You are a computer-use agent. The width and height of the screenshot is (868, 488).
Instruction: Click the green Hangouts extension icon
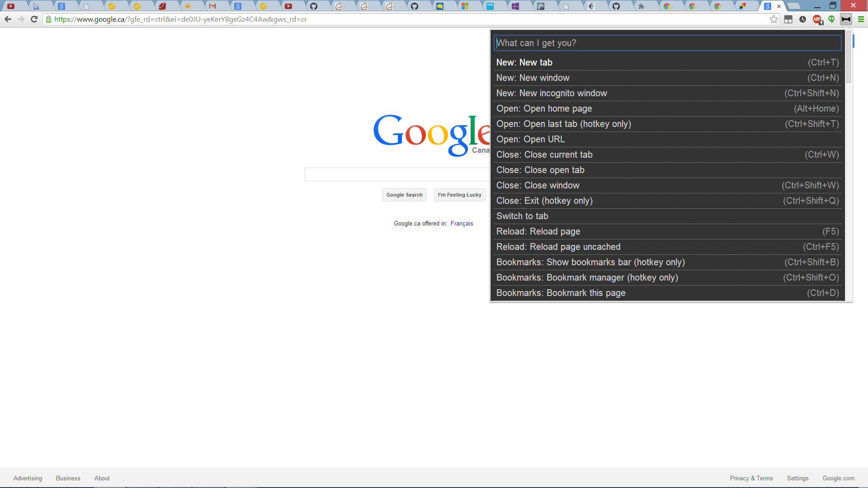click(831, 19)
